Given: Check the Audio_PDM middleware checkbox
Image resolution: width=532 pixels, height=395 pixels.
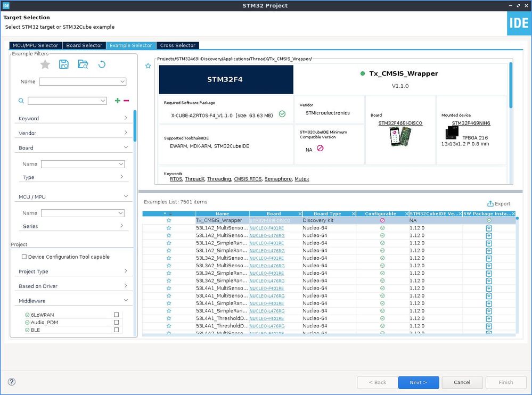Looking at the screenshot, I should [x=117, y=322].
